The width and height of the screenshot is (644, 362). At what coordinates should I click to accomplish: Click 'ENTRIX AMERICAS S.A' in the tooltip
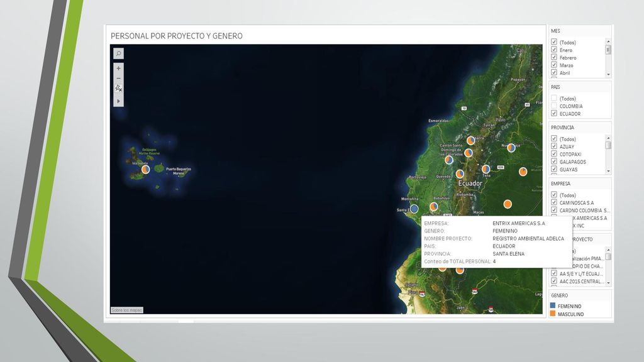pos(519,223)
